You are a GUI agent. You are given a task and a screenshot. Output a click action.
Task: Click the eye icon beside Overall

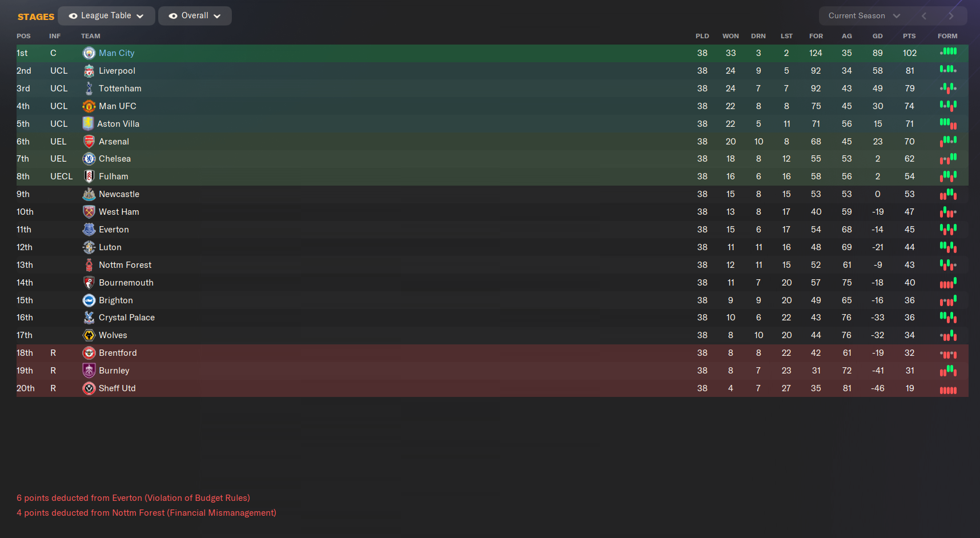click(172, 15)
